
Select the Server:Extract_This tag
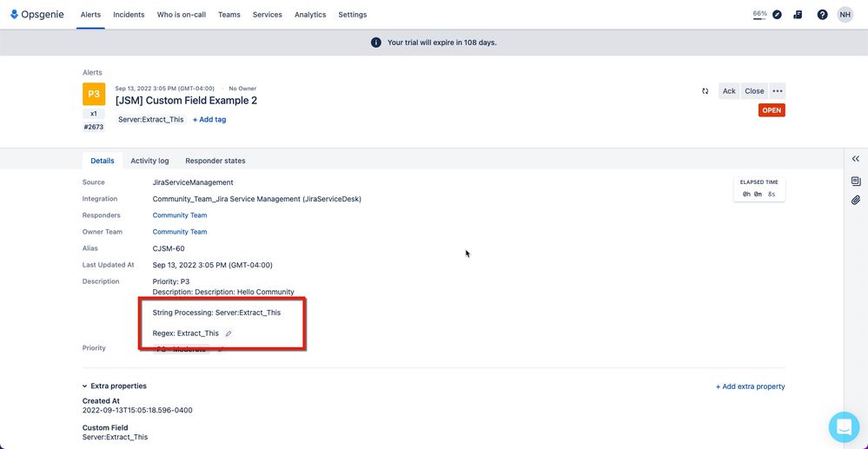coord(151,119)
